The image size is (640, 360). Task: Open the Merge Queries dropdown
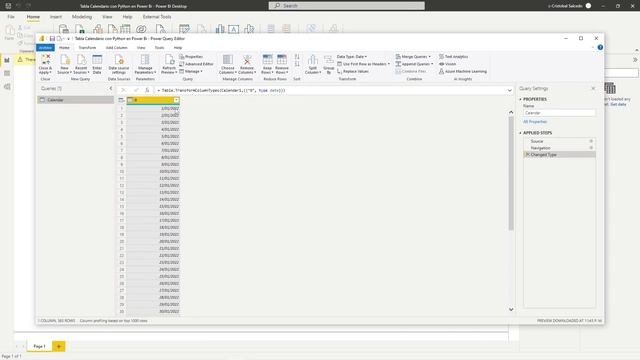click(x=413, y=57)
